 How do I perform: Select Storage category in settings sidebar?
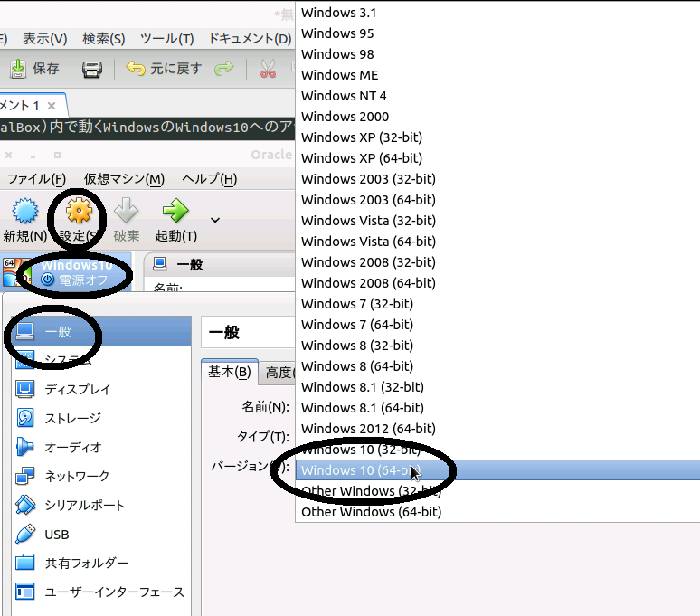point(101,418)
